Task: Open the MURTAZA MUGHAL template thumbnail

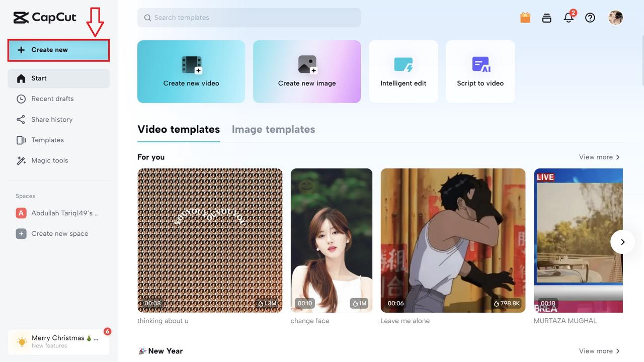Action: (578, 240)
